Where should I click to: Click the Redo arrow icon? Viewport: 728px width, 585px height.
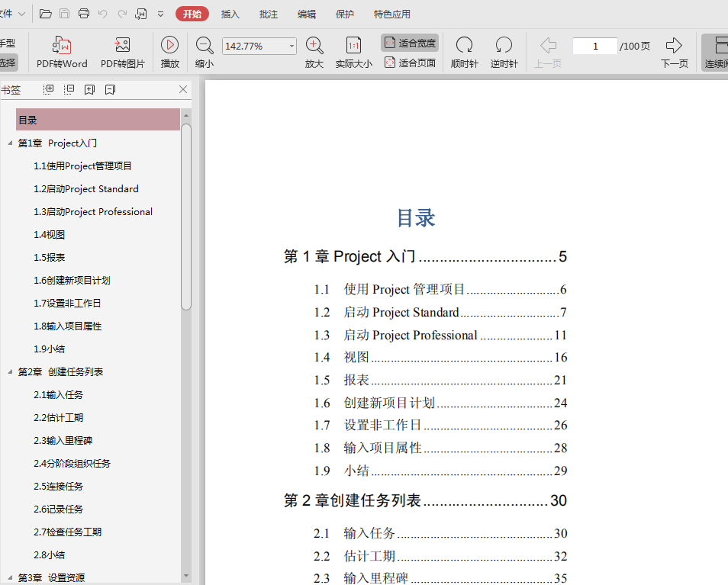tap(122, 14)
